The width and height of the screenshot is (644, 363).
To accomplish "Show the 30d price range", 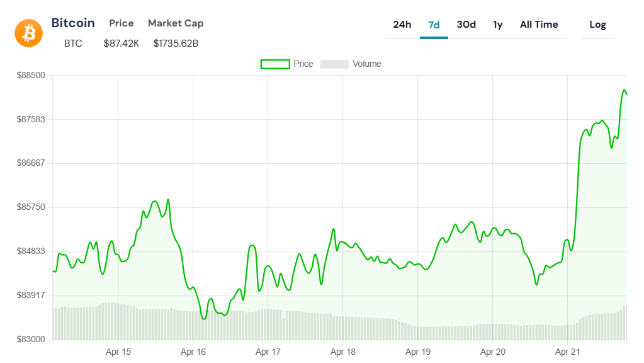I will click(466, 25).
